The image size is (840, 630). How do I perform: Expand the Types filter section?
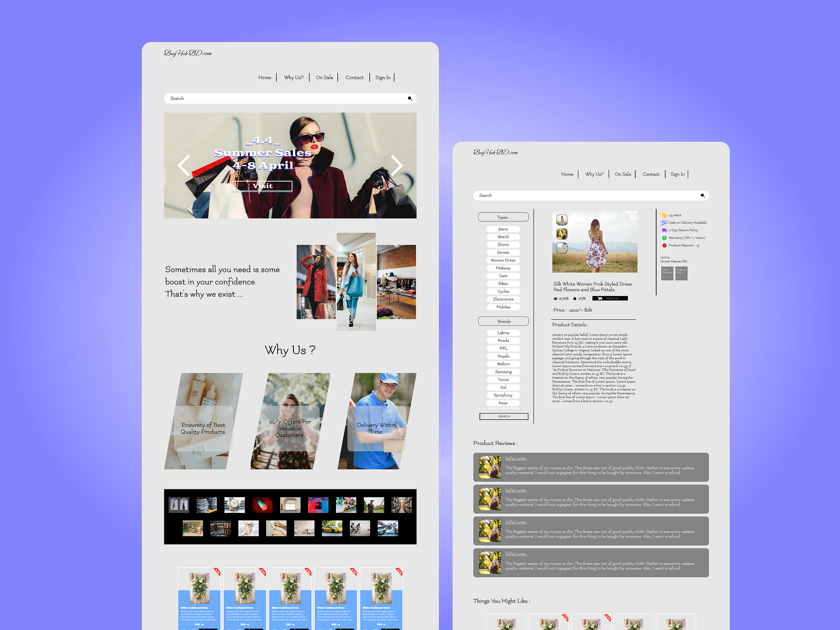point(503,217)
